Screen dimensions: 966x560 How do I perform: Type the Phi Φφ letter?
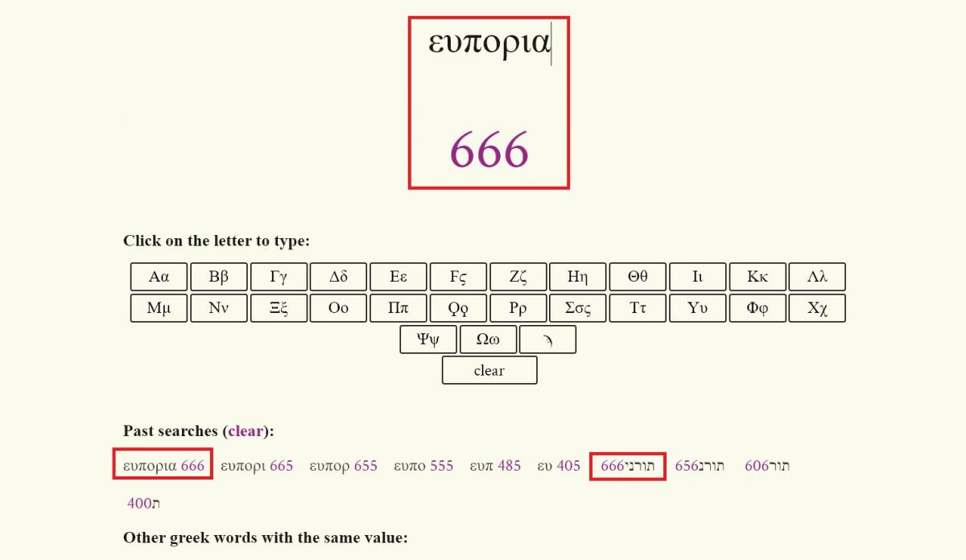(757, 308)
